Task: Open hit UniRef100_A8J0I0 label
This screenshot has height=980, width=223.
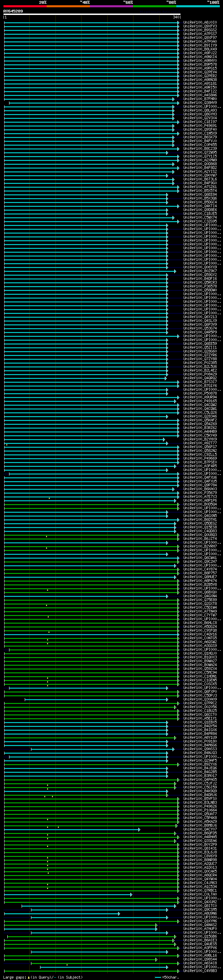Action: tap(200, 23)
